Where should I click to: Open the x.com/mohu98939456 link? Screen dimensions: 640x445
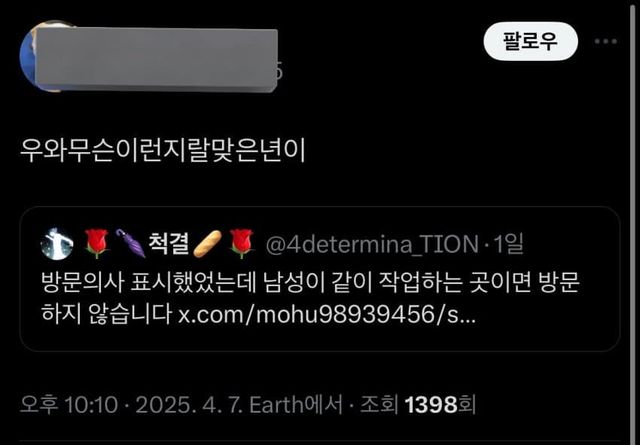[327, 314]
